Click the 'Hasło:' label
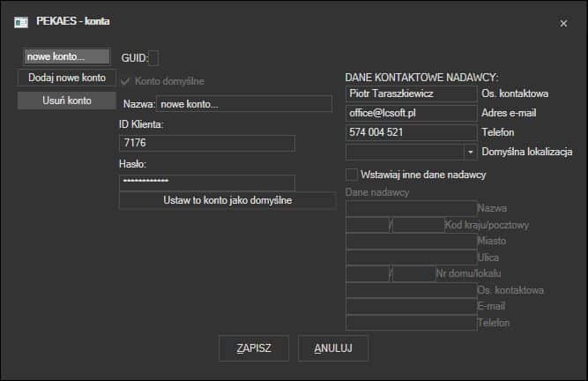The width and height of the screenshot is (588, 381). click(x=132, y=164)
